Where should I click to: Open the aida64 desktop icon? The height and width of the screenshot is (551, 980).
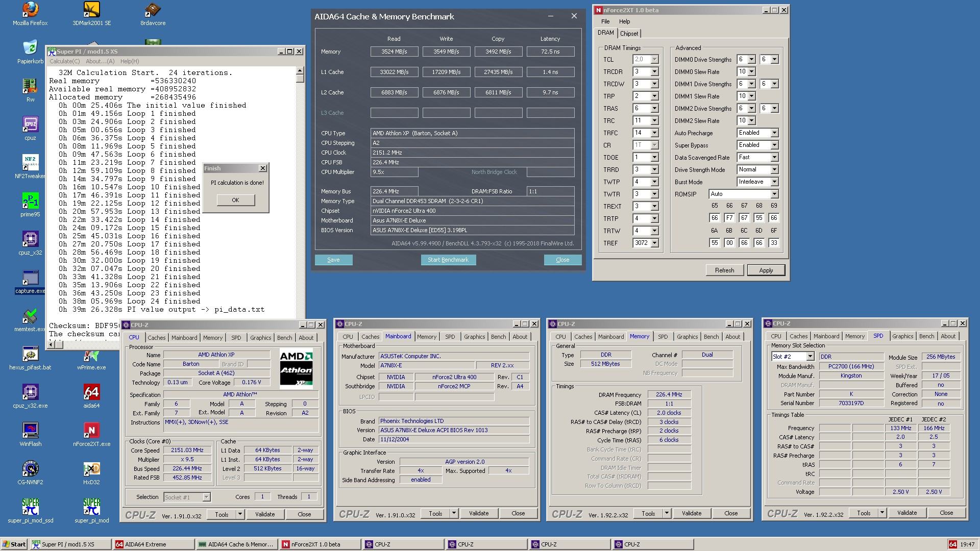tap(91, 396)
